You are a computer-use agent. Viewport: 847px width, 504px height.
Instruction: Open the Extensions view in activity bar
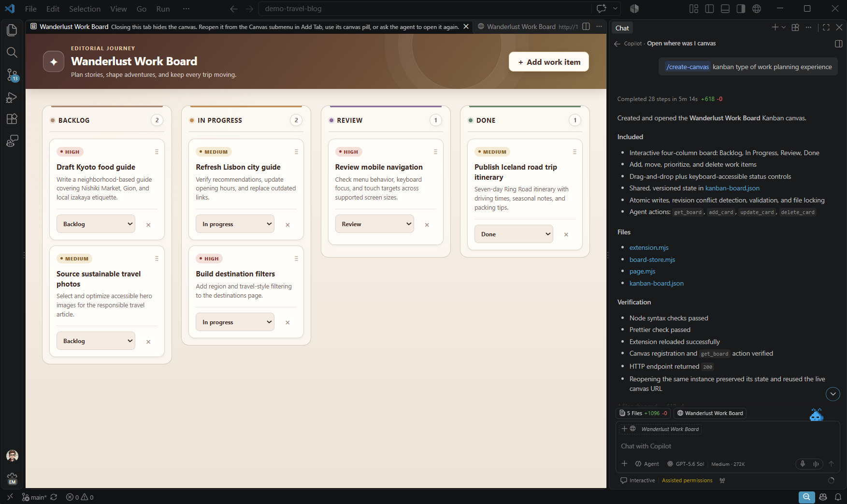tap(12, 119)
